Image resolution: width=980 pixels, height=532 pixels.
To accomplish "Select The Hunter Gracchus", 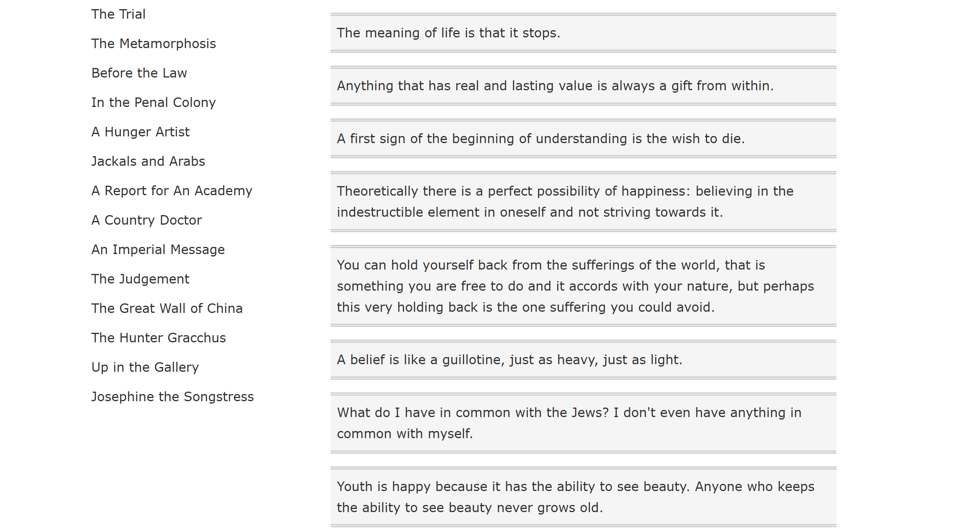I will (159, 338).
